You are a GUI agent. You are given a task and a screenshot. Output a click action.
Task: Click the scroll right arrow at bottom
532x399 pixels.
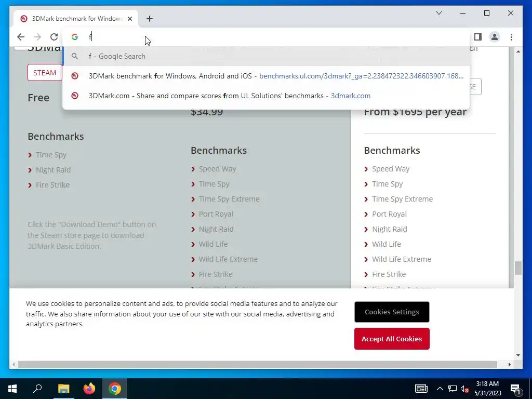tap(509, 364)
